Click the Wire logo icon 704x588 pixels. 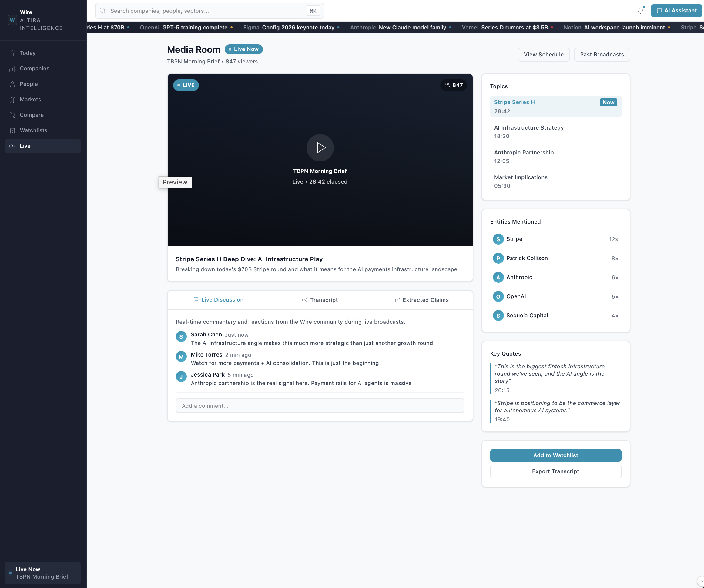pos(12,20)
